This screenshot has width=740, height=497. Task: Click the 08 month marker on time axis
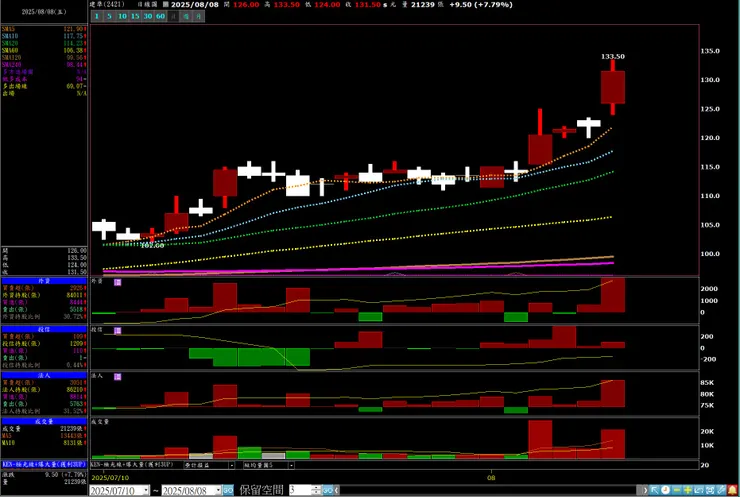point(491,478)
